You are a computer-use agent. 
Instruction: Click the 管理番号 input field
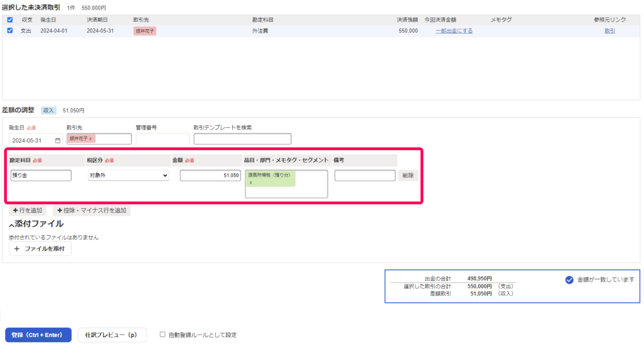[x=162, y=140]
